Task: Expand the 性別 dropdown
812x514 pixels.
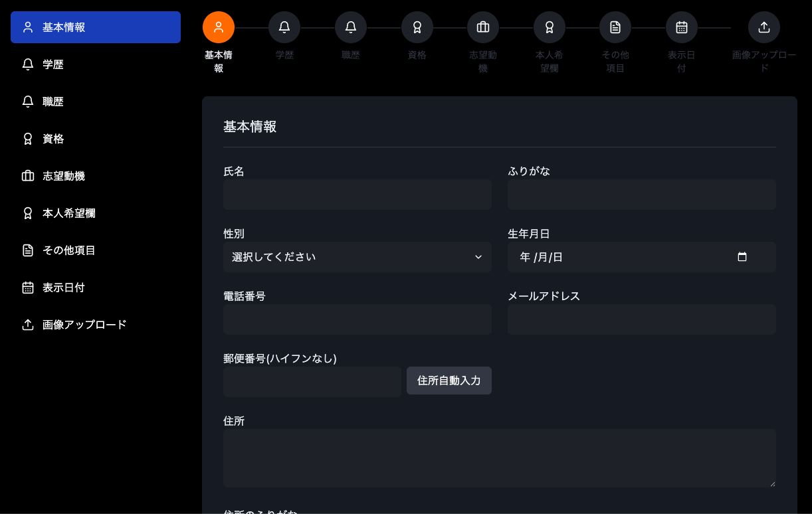Action: click(357, 257)
